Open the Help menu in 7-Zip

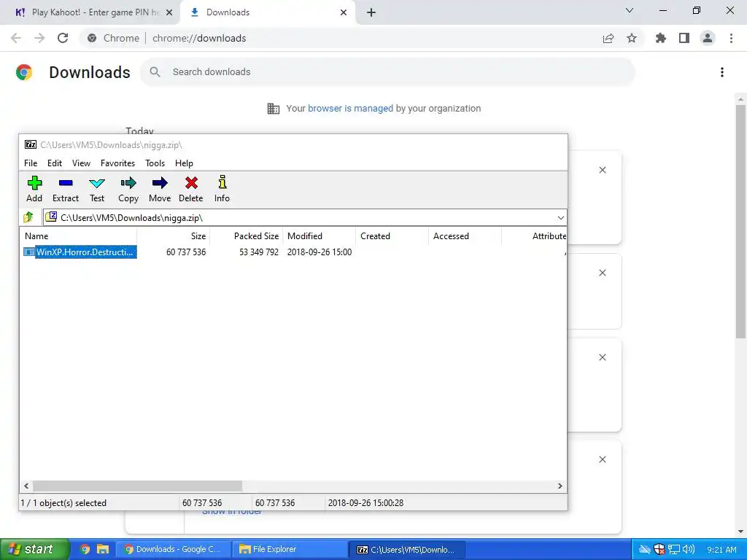[184, 163]
